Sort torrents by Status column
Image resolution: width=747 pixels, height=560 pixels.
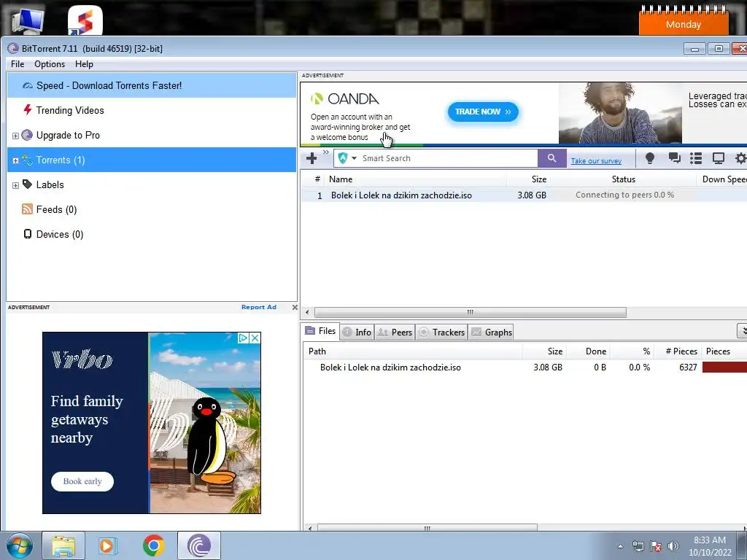point(624,179)
